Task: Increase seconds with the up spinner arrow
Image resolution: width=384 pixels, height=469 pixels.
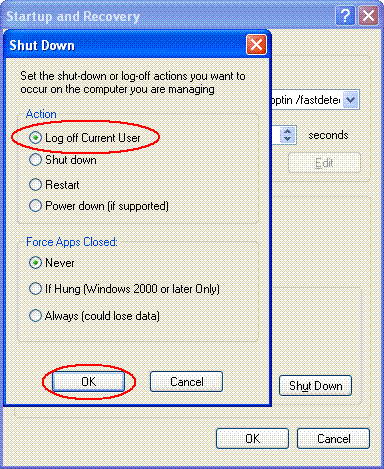Action: coord(288,131)
